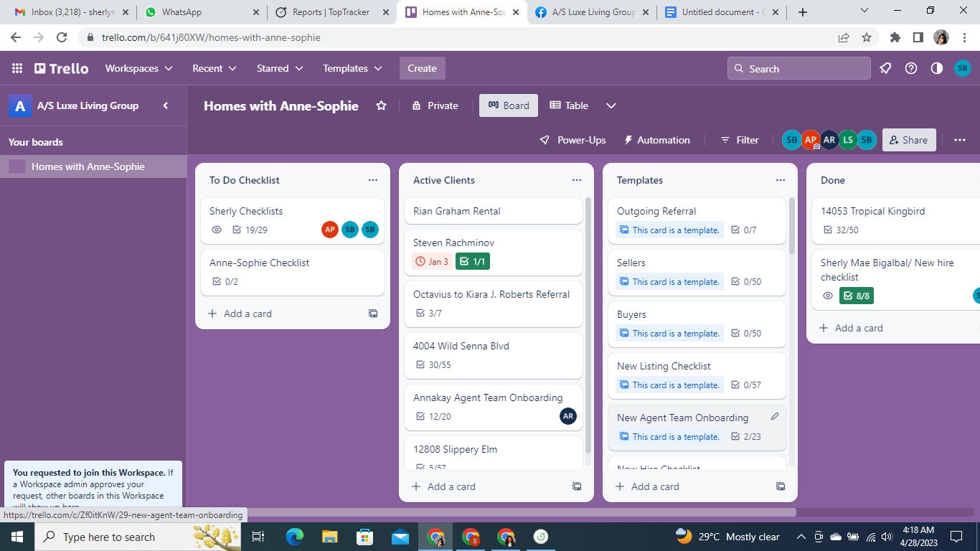Image resolution: width=980 pixels, height=551 pixels.
Task: Open account avatar SB in Trello header
Action: click(x=963, y=68)
